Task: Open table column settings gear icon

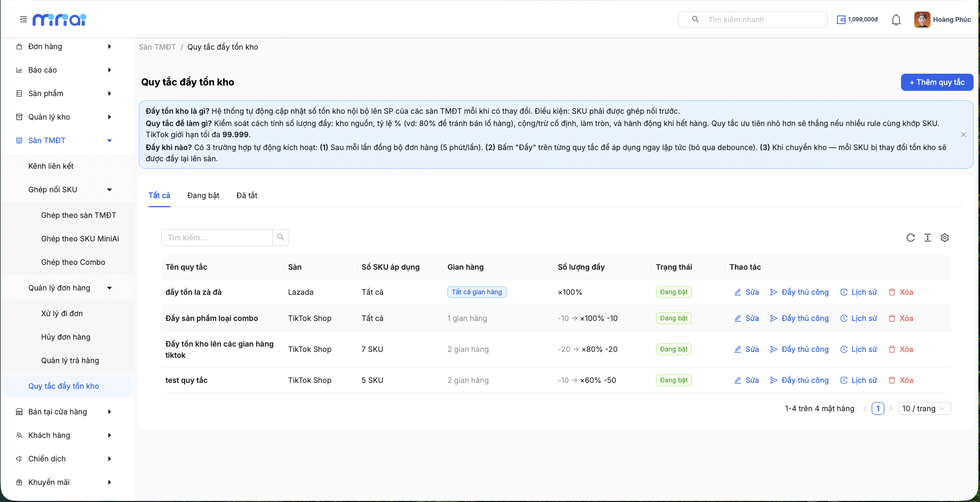Action: click(x=945, y=238)
